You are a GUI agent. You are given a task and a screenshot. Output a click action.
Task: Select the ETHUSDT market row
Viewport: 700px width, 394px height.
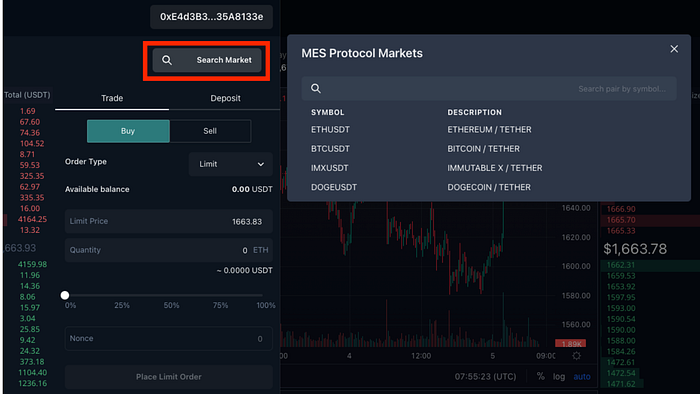pyautogui.click(x=489, y=129)
